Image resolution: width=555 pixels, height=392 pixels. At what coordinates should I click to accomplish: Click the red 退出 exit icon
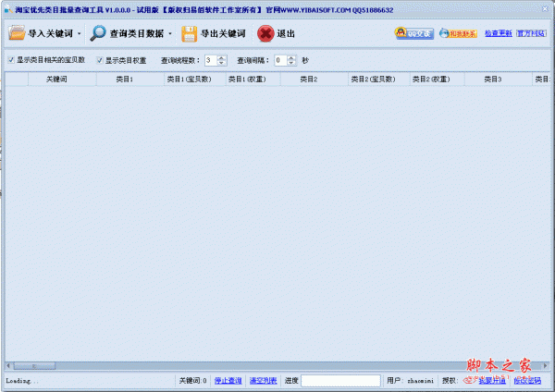click(265, 33)
